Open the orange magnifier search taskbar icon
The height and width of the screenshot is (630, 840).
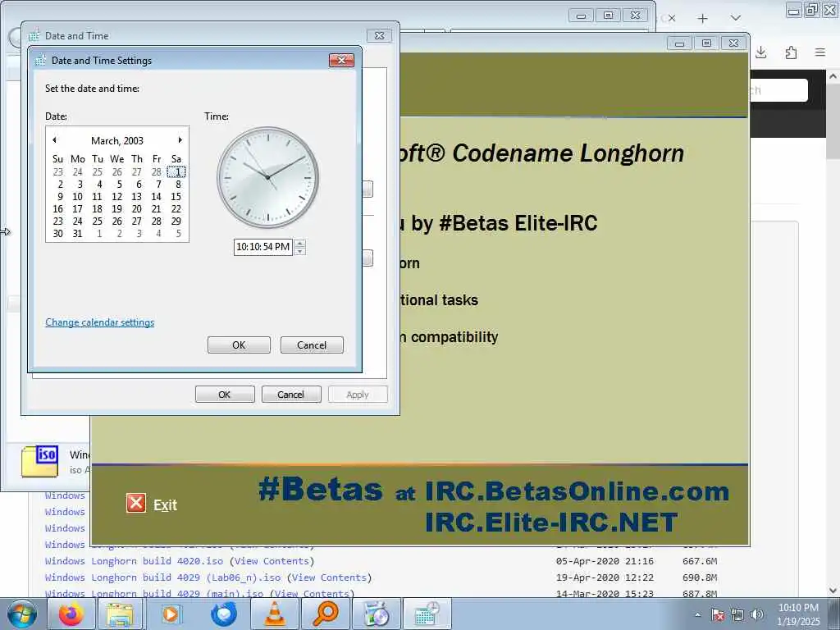click(x=326, y=614)
